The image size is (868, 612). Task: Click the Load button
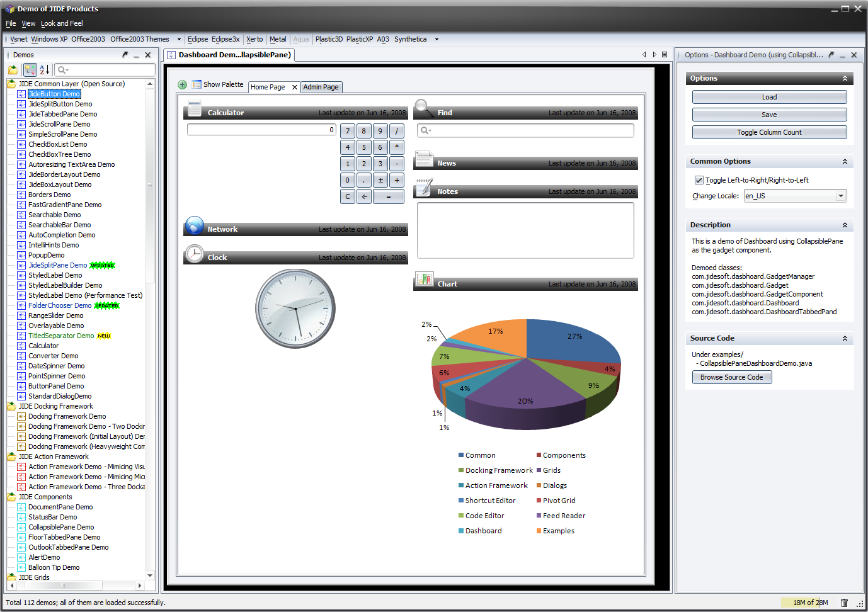click(x=769, y=97)
